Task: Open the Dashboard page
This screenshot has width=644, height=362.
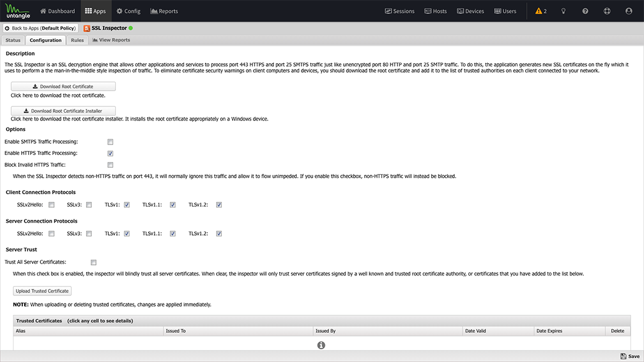Action: tap(57, 11)
